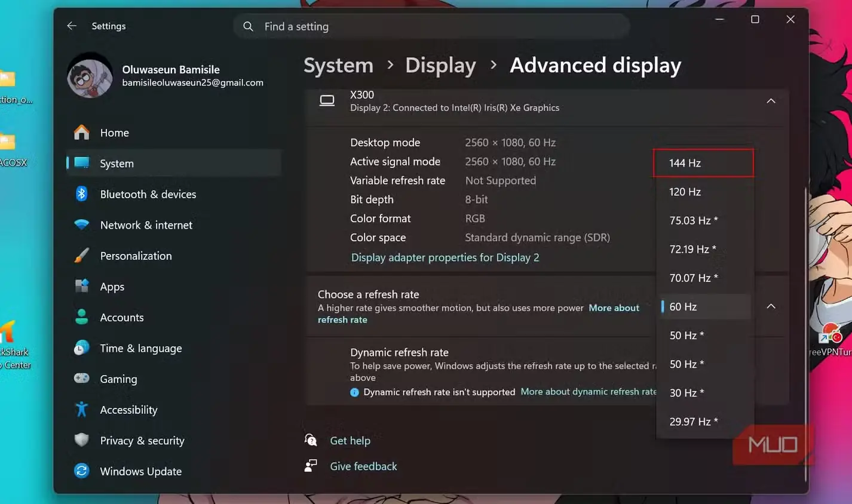This screenshot has width=852, height=504.
Task: Click the account email address text
Action: (x=192, y=83)
